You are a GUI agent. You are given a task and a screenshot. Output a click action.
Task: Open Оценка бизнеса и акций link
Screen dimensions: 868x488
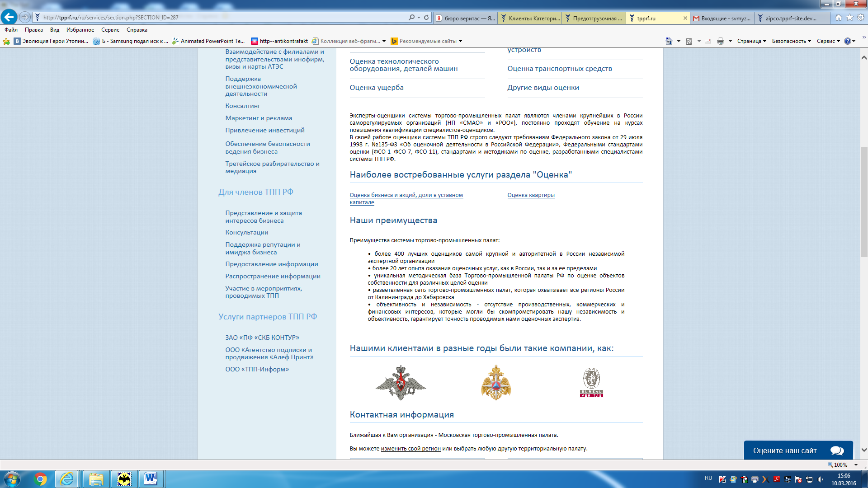(x=406, y=199)
